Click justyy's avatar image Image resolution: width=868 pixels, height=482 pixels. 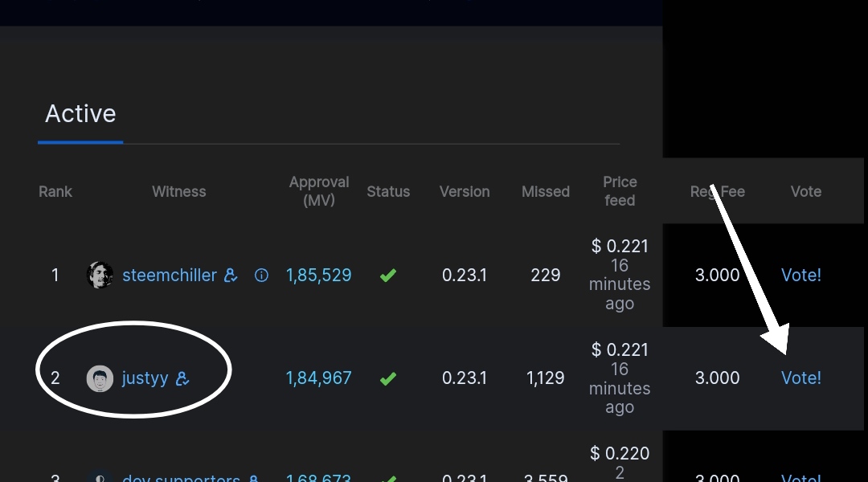pyautogui.click(x=100, y=378)
